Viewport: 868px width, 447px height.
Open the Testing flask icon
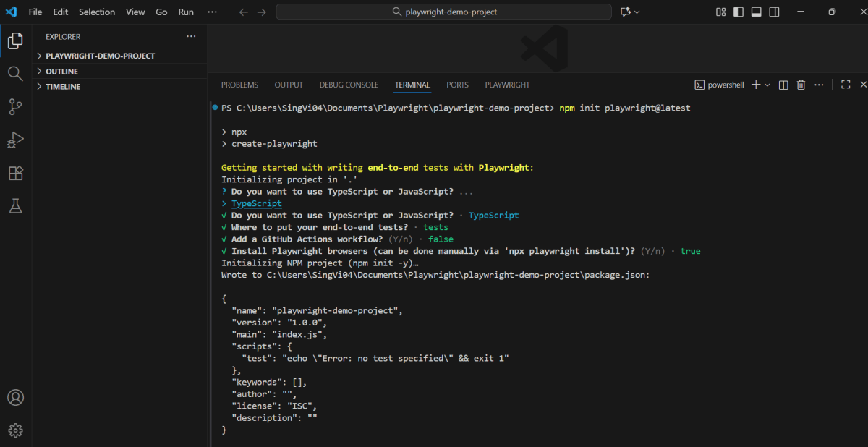15,206
